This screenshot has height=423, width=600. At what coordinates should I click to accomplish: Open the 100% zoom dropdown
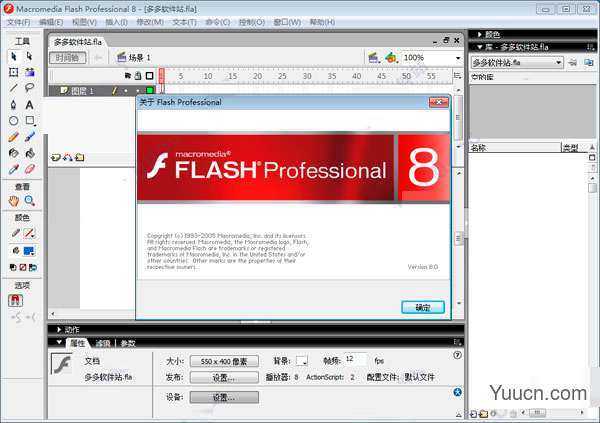pyautogui.click(x=458, y=58)
